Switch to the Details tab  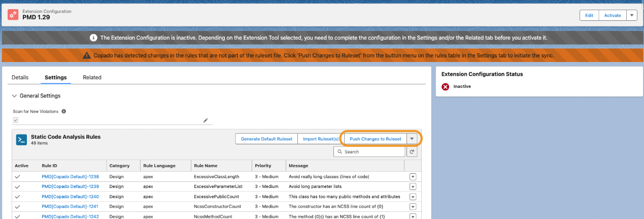tap(20, 77)
